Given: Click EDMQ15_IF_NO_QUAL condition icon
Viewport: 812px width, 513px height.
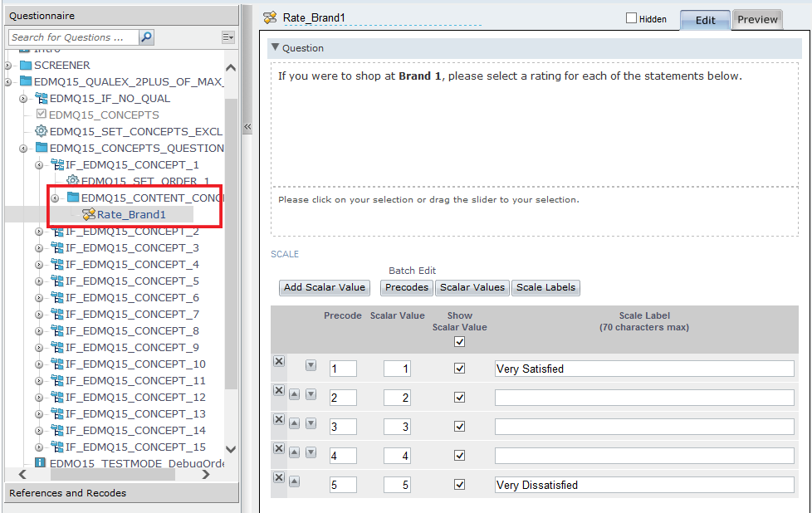Looking at the screenshot, I should click(41, 98).
